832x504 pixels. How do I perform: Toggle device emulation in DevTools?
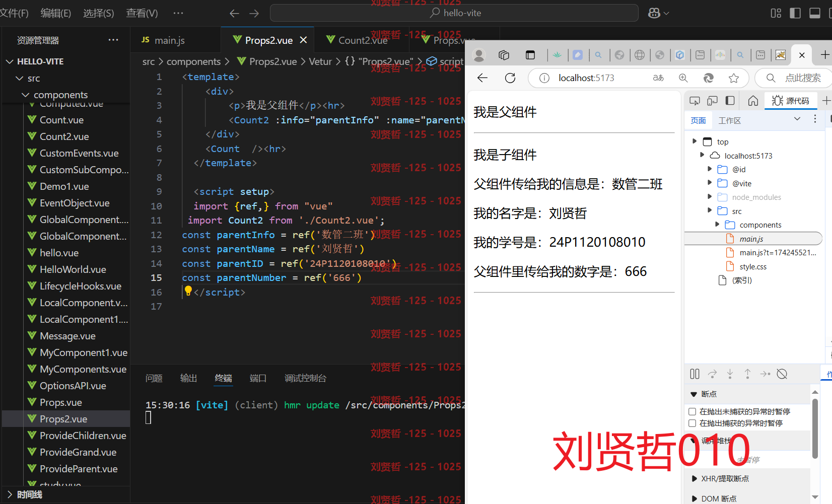(712, 101)
